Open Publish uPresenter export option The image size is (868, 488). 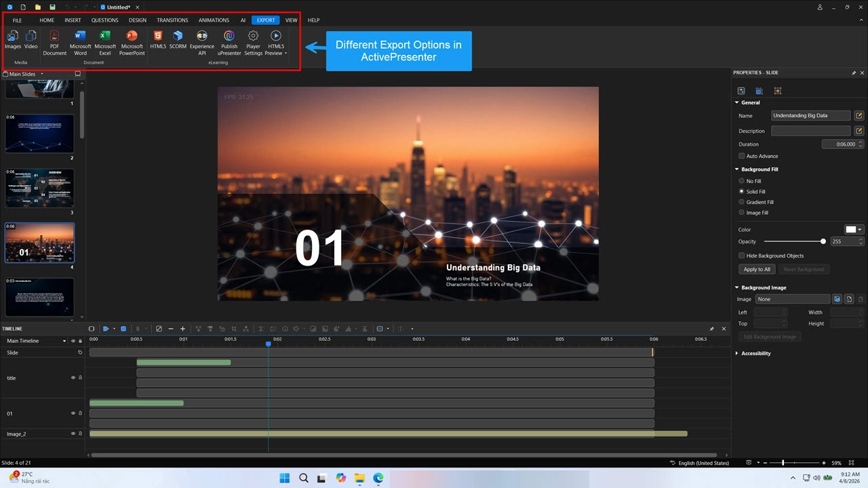tap(229, 42)
